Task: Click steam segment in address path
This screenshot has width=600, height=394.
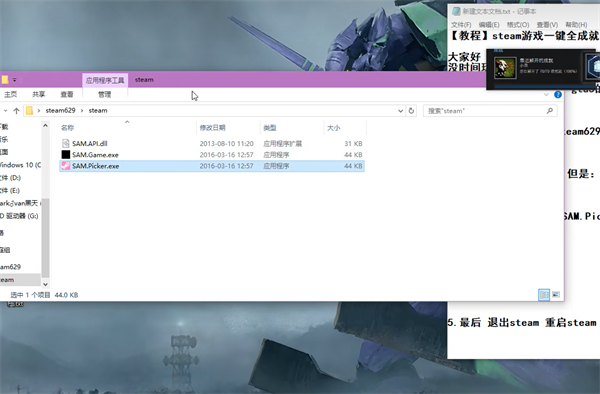Action: tap(98, 111)
